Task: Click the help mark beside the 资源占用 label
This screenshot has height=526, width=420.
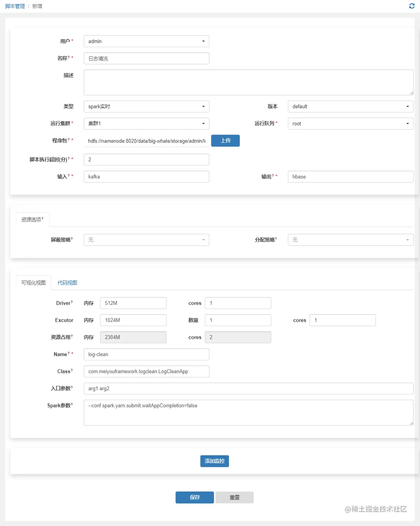Action: click(72, 336)
